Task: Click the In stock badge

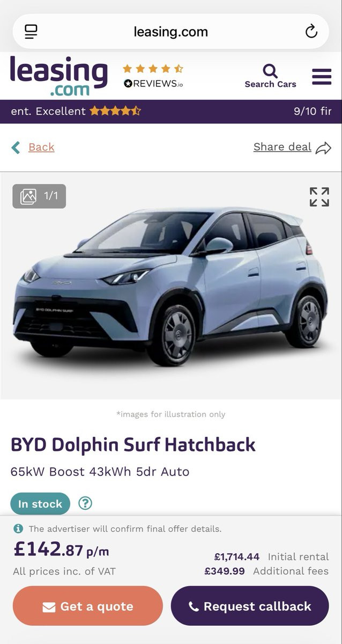Action: coord(40,504)
